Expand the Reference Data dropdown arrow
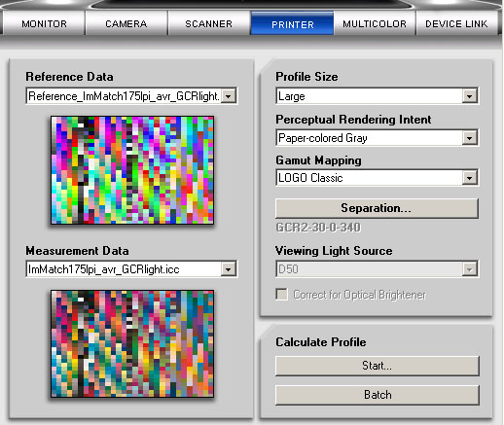The width and height of the screenshot is (504, 425). click(x=229, y=96)
